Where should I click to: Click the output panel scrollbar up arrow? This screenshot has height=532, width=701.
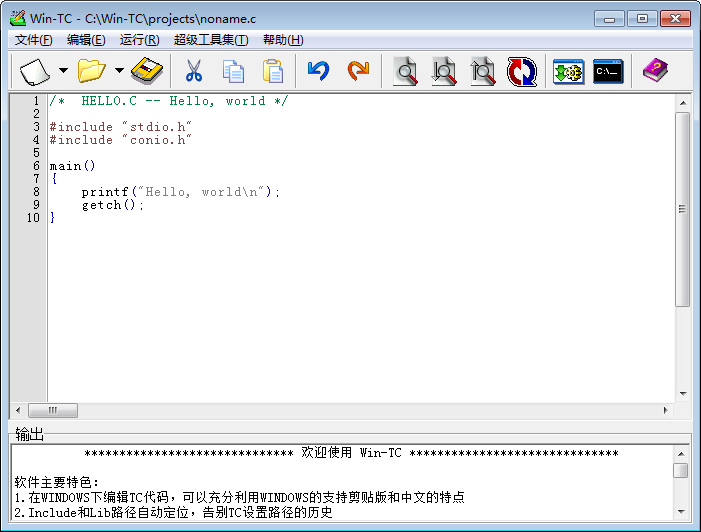pos(681,454)
